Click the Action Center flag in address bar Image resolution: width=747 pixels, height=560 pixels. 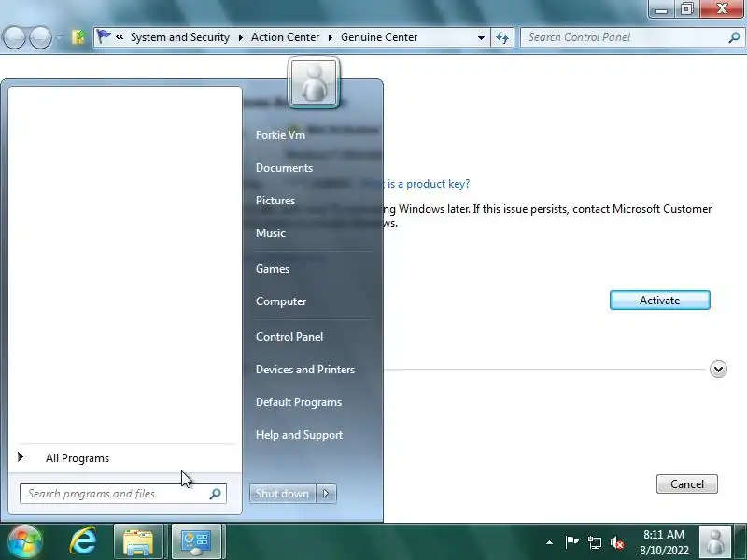104,36
